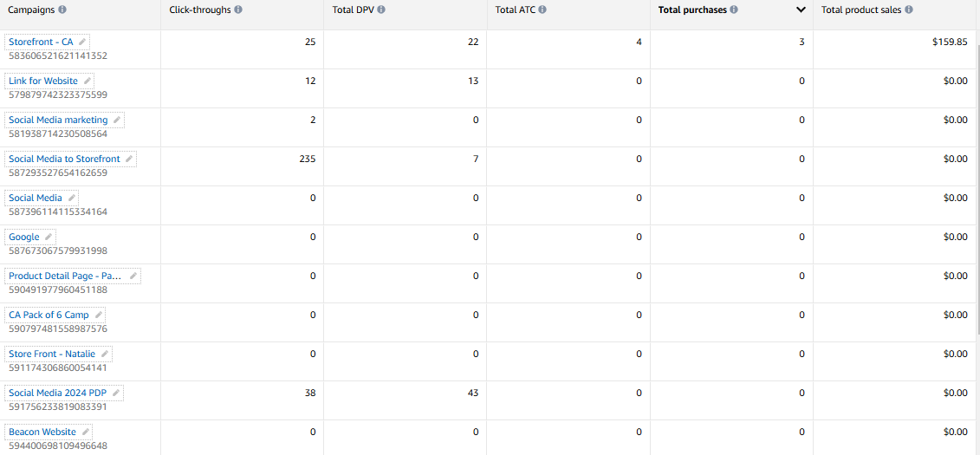Click pencil icon next to Google campaign

coord(49,237)
